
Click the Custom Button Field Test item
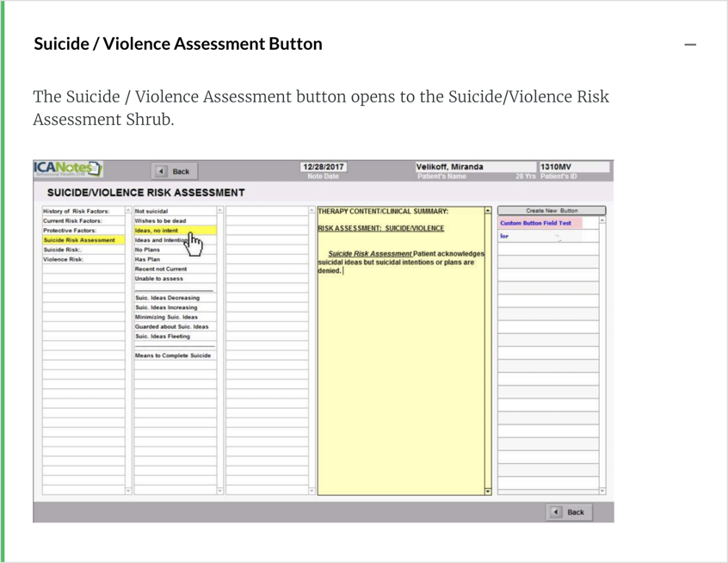pyautogui.click(x=536, y=223)
